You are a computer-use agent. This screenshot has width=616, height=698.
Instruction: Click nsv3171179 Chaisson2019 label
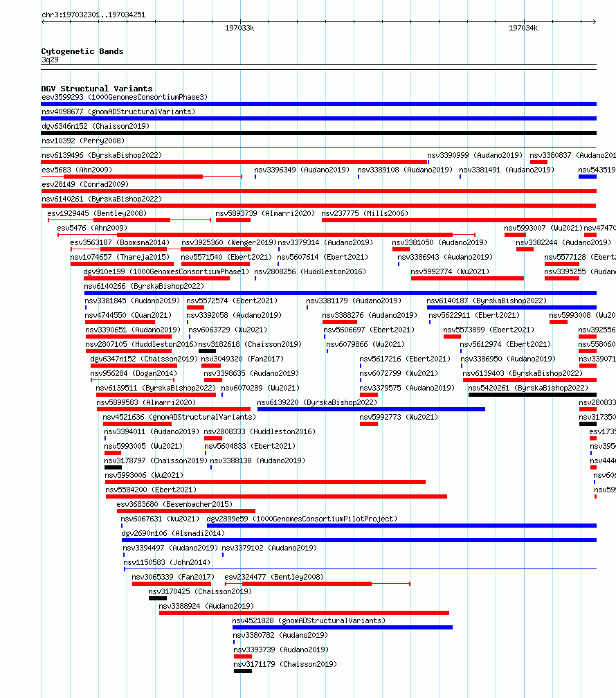285,664
